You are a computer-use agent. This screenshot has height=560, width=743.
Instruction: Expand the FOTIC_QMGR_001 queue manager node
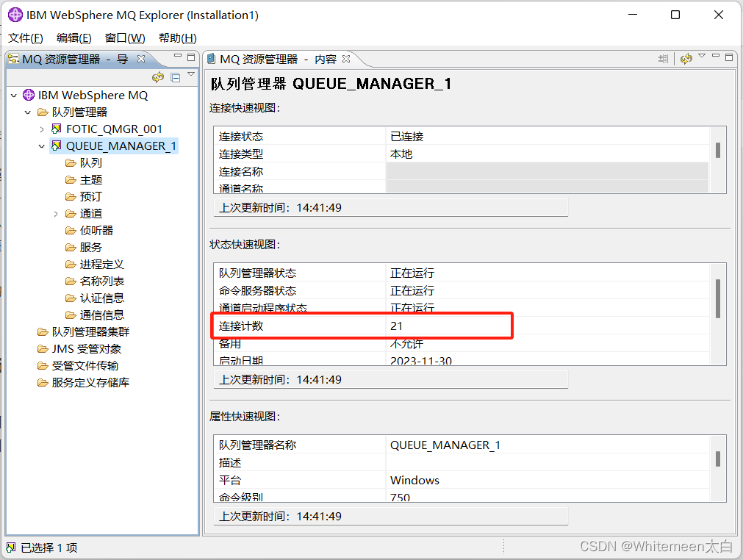pos(43,129)
